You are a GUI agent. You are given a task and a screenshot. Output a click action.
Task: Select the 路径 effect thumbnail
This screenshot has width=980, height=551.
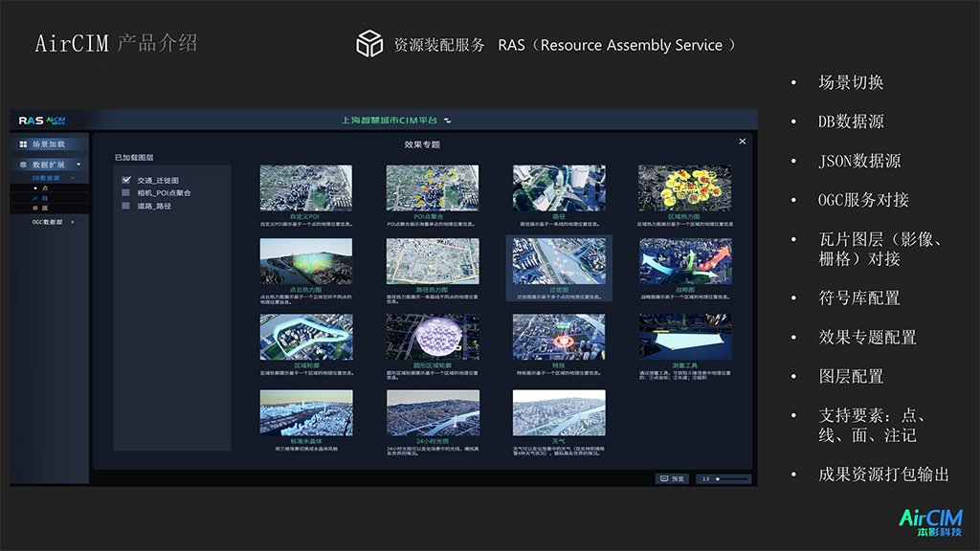(559, 188)
